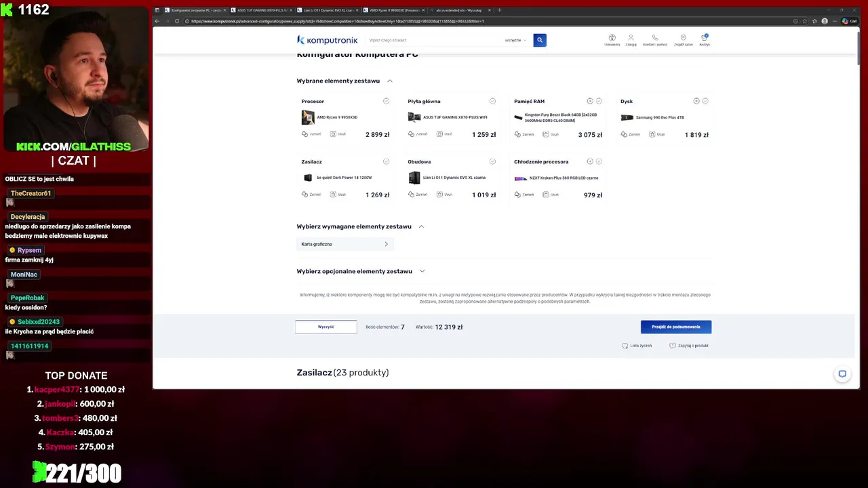Click Usuń under Chłodzenie procesora card
The width and height of the screenshot is (868, 488).
point(551,195)
